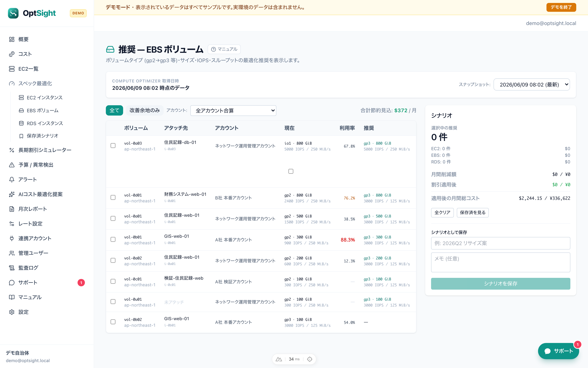The width and height of the screenshot is (588, 368).
Task: Select checkbox for unattached volume vol-0u01
Action: [x=113, y=302]
